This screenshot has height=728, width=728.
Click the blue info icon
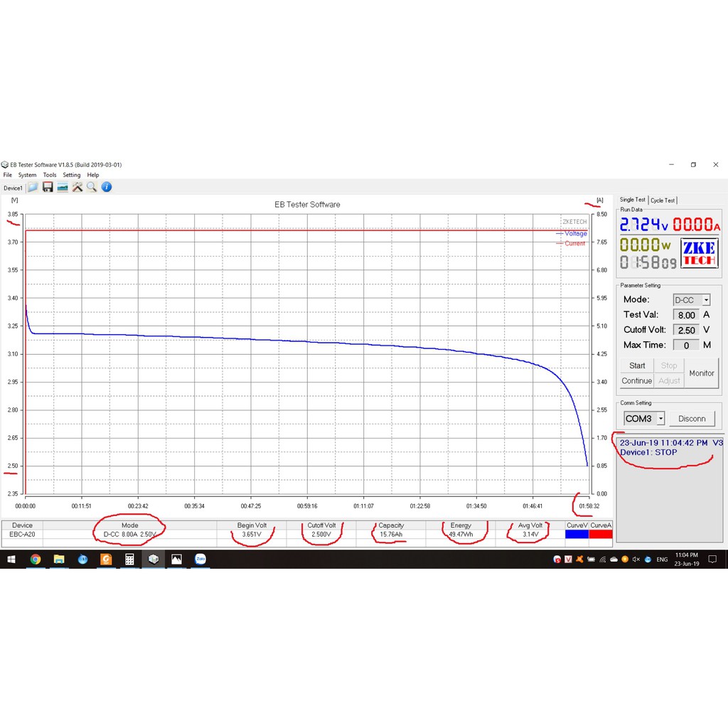pyautogui.click(x=107, y=187)
